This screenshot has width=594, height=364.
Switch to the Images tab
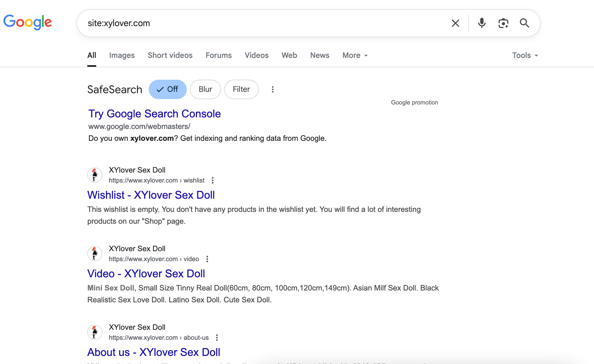point(122,55)
